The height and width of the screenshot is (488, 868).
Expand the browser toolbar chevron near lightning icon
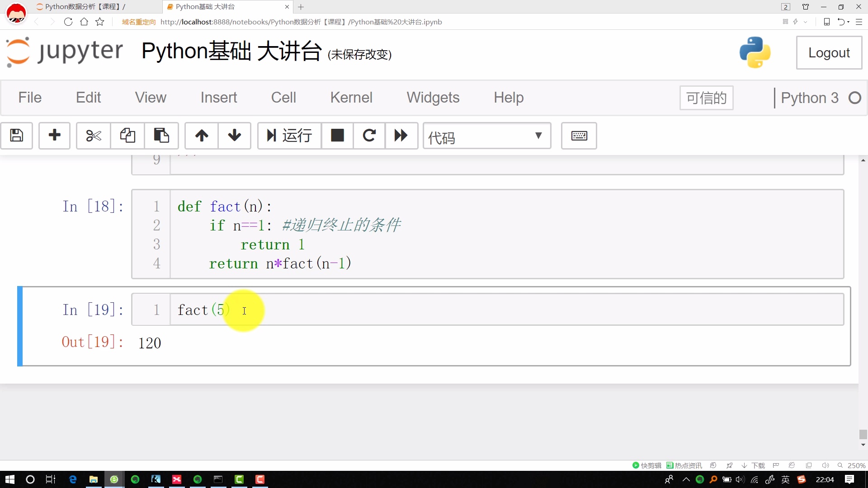[x=805, y=22]
